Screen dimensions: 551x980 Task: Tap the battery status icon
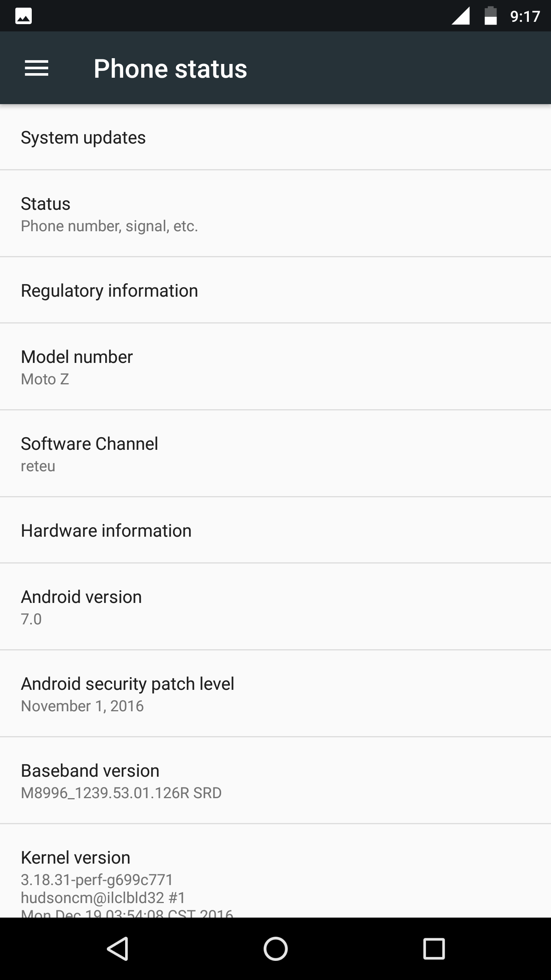click(491, 16)
